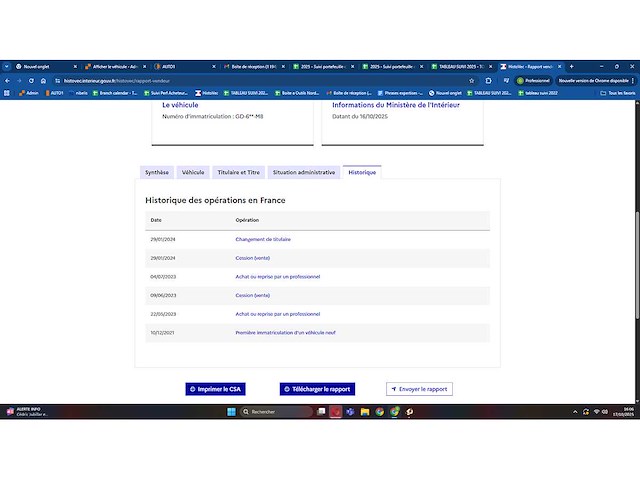Go to the Situation administrative tab

click(303, 172)
